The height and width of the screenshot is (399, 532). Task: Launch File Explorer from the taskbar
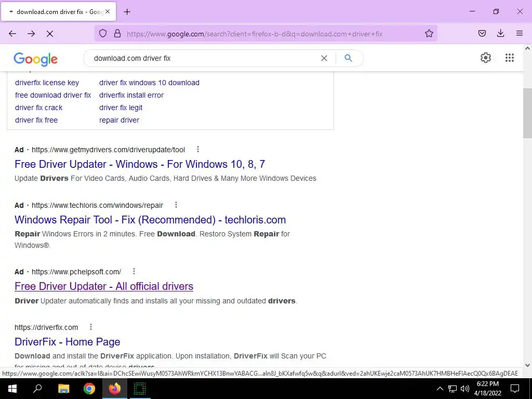coord(63,389)
